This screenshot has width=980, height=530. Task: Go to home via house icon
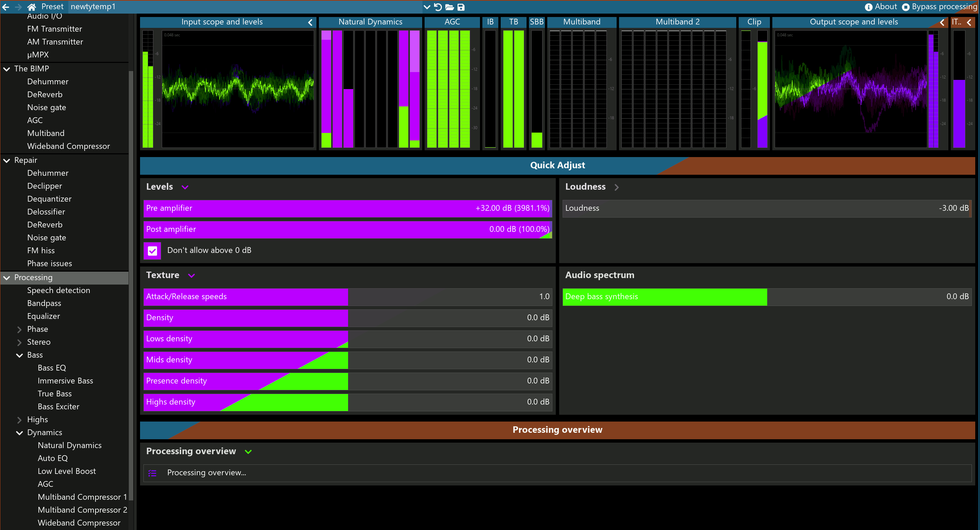(32, 7)
